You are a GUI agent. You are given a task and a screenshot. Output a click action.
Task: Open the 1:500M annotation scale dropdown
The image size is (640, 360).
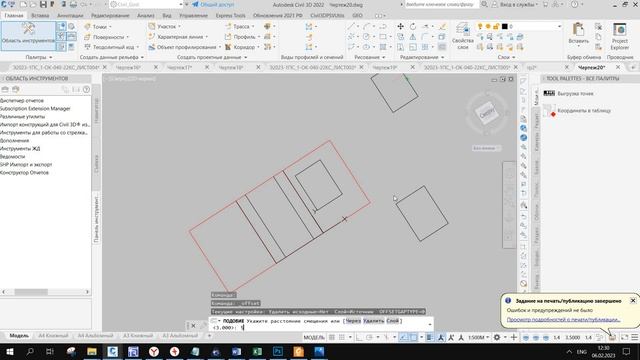click(478, 338)
